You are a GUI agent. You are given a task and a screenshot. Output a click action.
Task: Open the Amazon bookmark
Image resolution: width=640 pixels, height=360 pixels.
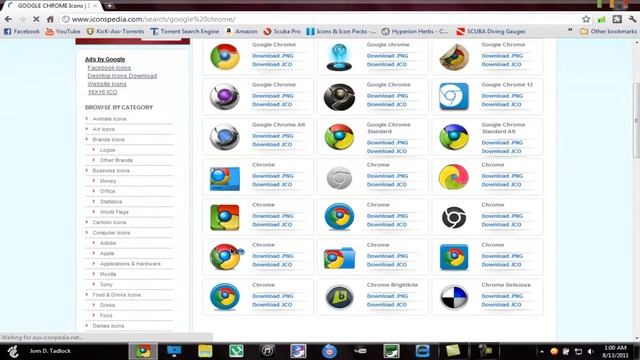click(x=241, y=31)
